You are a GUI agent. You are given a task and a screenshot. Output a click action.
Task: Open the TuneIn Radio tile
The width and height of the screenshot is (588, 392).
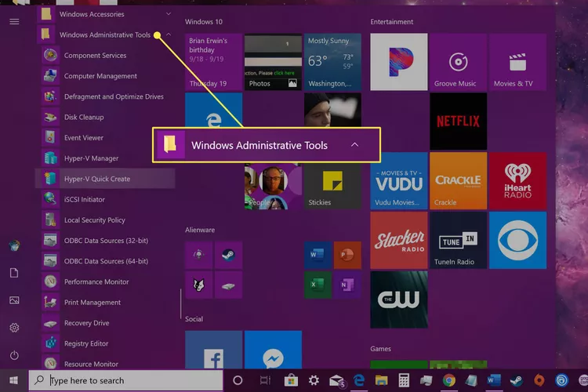(x=459, y=241)
